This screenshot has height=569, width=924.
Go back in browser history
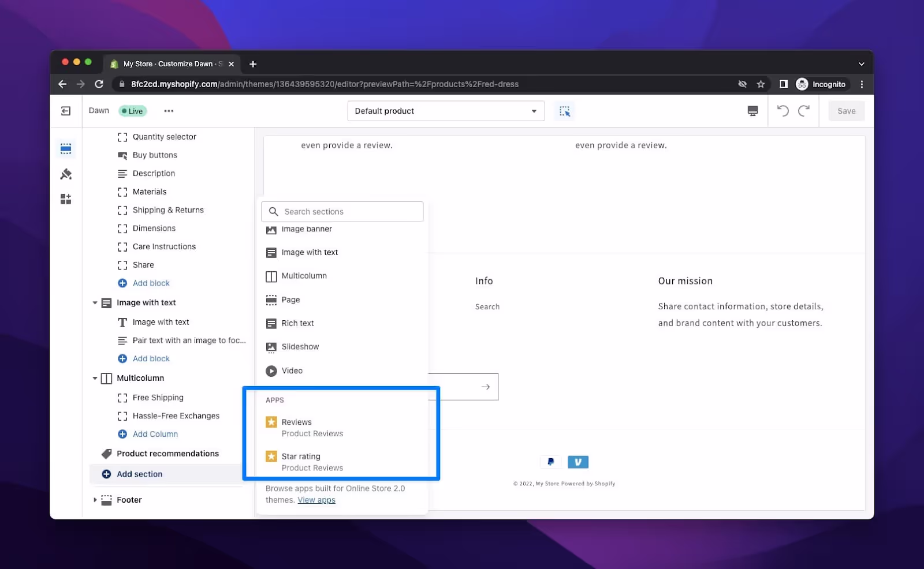coord(62,84)
